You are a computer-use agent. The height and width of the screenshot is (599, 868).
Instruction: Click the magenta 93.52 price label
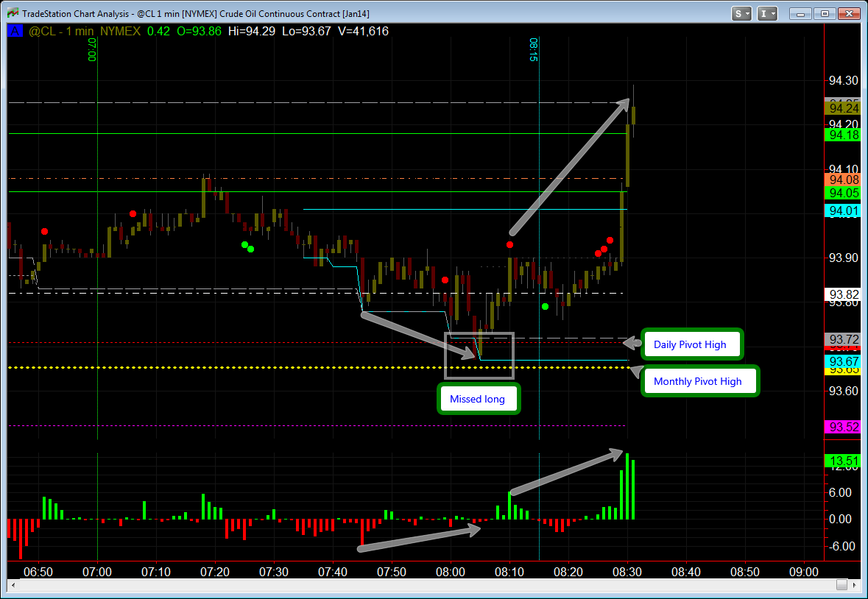pos(842,427)
